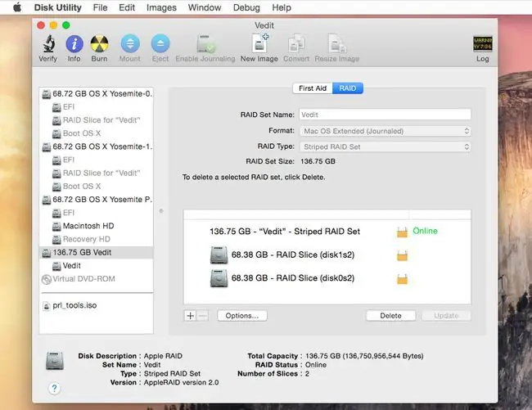Viewport: 532px width, 410px height.
Task: Select Boot OS X under Yosemite-0 disk
Action: click(96, 133)
